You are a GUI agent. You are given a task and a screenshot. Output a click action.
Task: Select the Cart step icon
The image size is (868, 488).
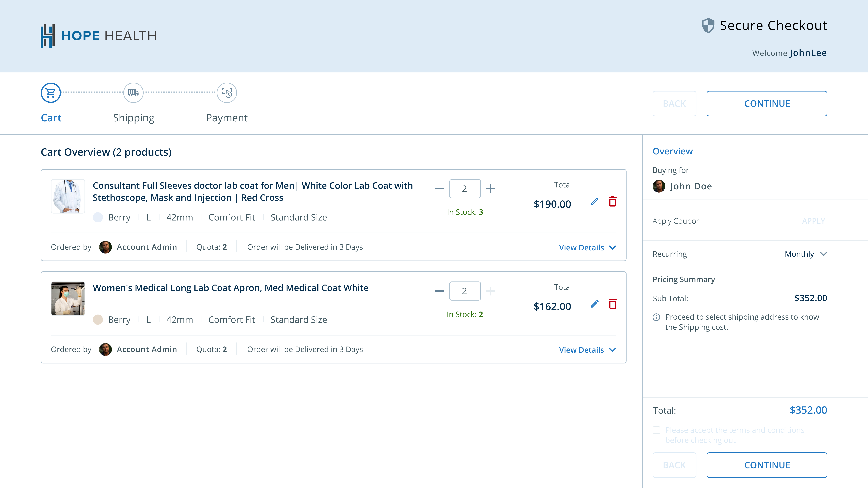[x=51, y=93]
